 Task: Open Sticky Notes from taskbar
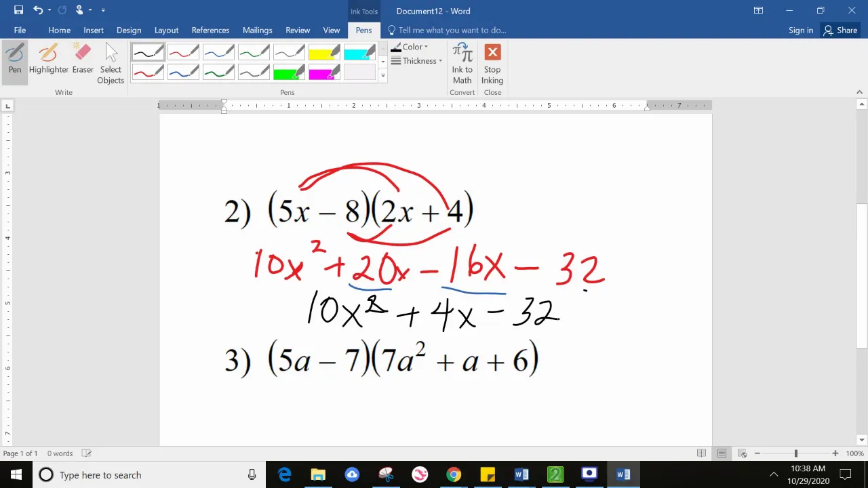tap(488, 474)
